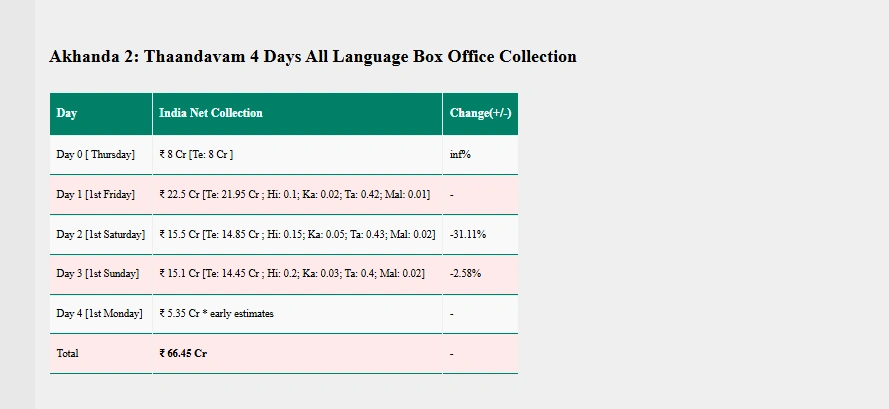Screen dimensions: 889x409
Task: Click the Change(+/-) column header
Action: tap(480, 114)
